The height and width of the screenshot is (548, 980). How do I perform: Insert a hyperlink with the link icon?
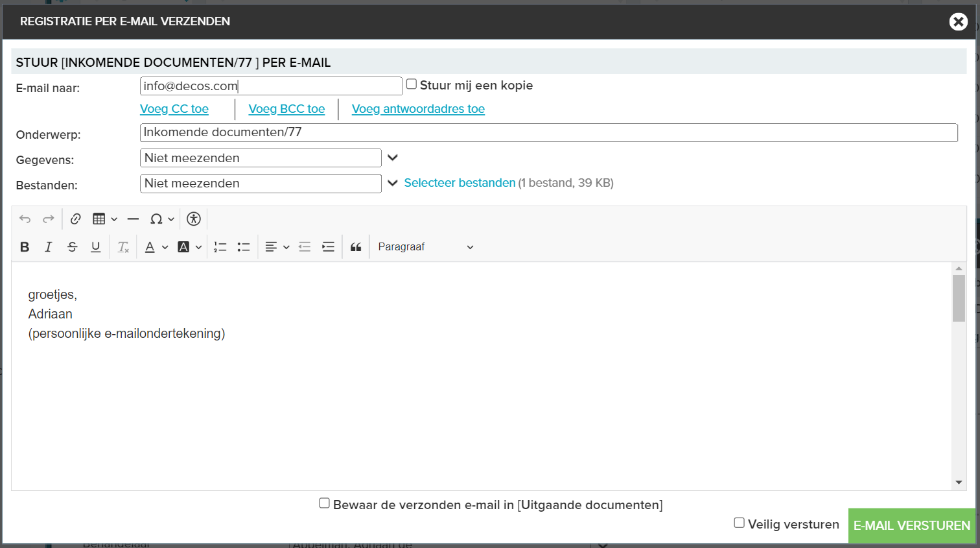(x=76, y=219)
